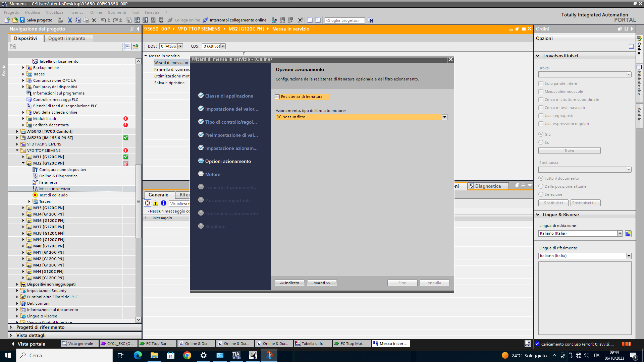Open Windows Start menu
The image size is (644, 362).
(8, 355)
